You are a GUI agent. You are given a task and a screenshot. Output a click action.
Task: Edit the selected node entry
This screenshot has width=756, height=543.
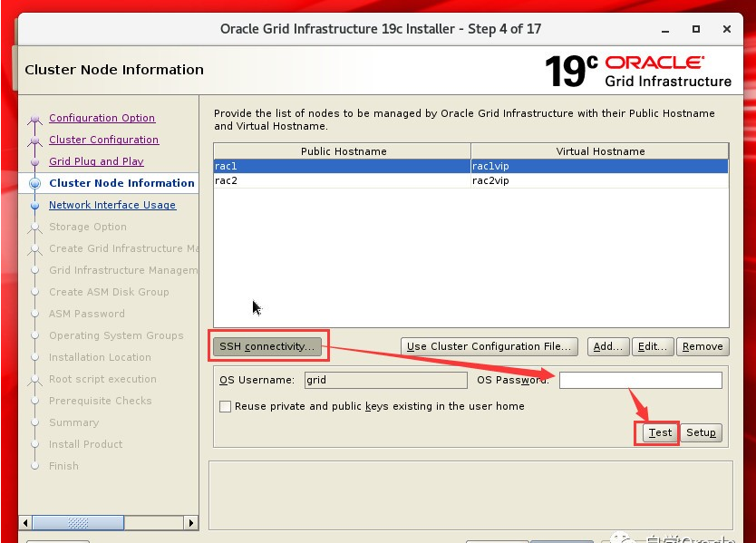pos(653,346)
